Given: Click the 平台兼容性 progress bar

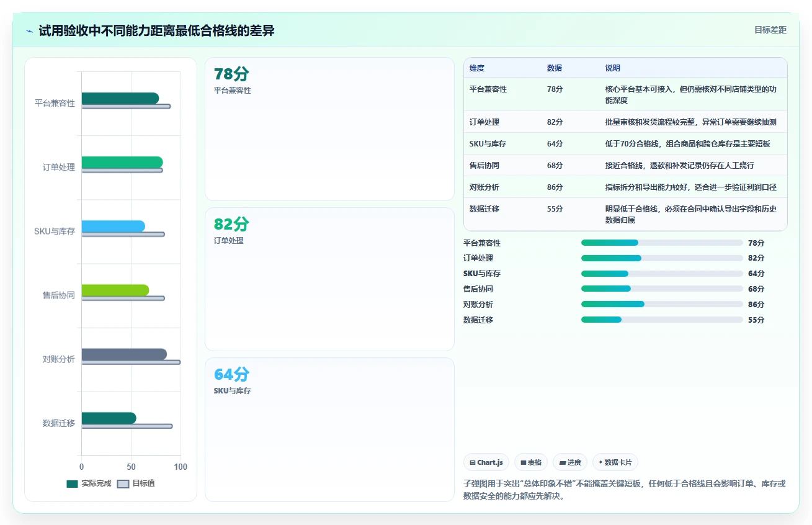Looking at the screenshot, I should [x=662, y=243].
